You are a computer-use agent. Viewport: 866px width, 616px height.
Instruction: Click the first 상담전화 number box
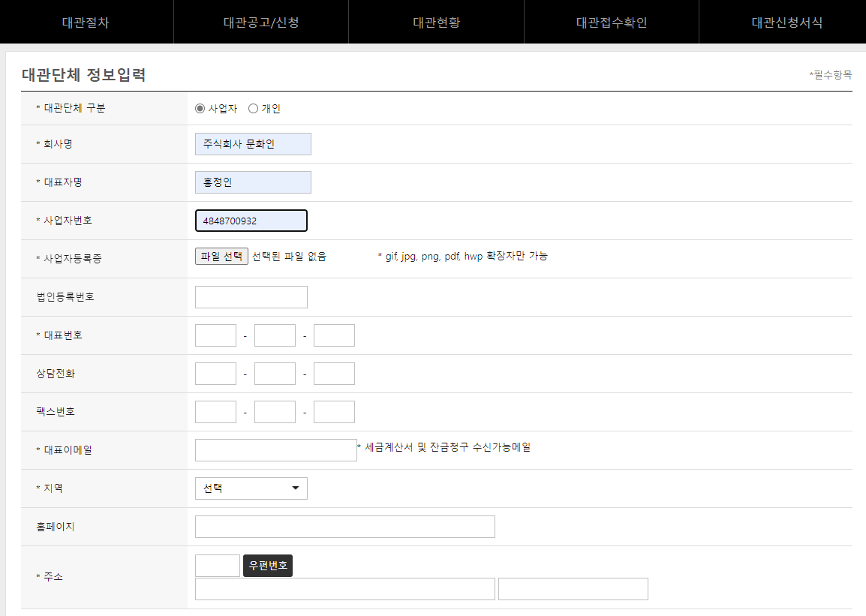click(x=216, y=374)
